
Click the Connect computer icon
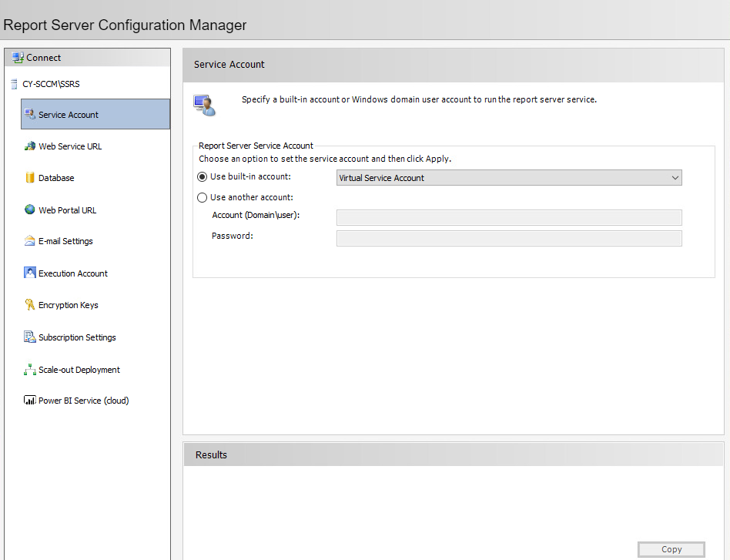point(18,57)
